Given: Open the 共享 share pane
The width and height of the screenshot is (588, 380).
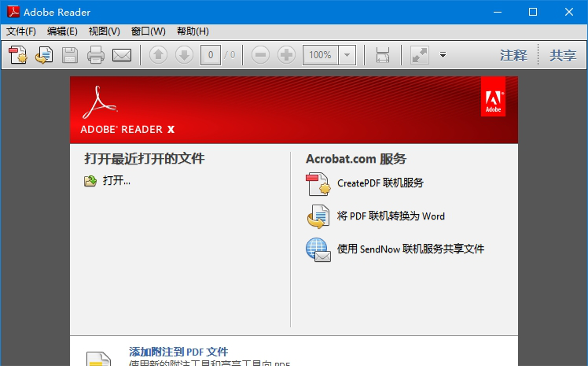Looking at the screenshot, I should click(563, 56).
